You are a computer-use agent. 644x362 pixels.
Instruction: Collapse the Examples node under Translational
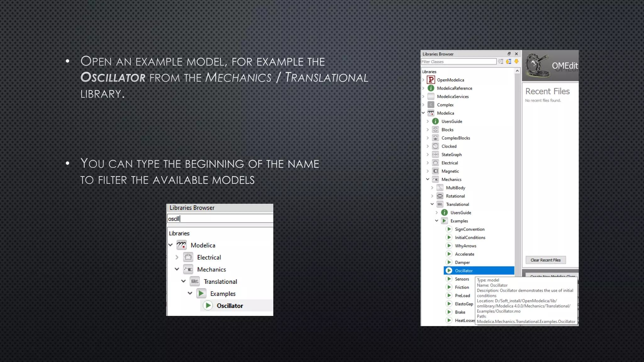(436, 221)
